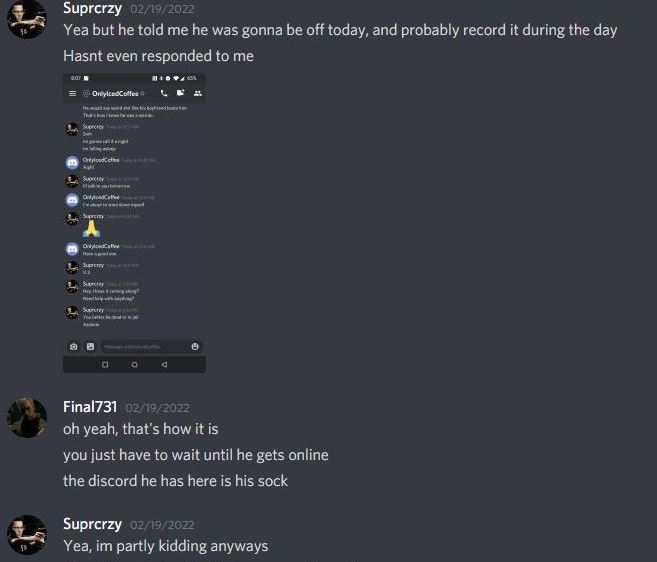Select the Suprcrzy username above 'Yea but he told me'
This screenshot has height=562, width=657.
tap(93, 8)
